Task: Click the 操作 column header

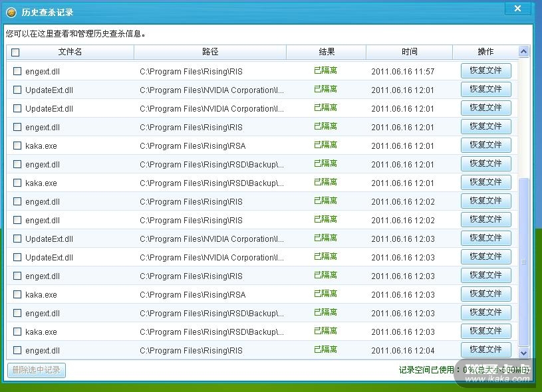Action: 485,52
